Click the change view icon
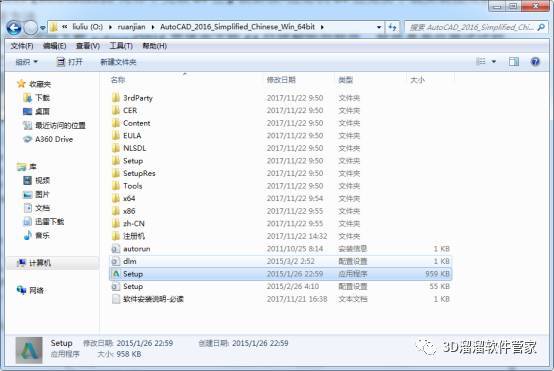The width and height of the screenshot is (554, 371). point(481,62)
